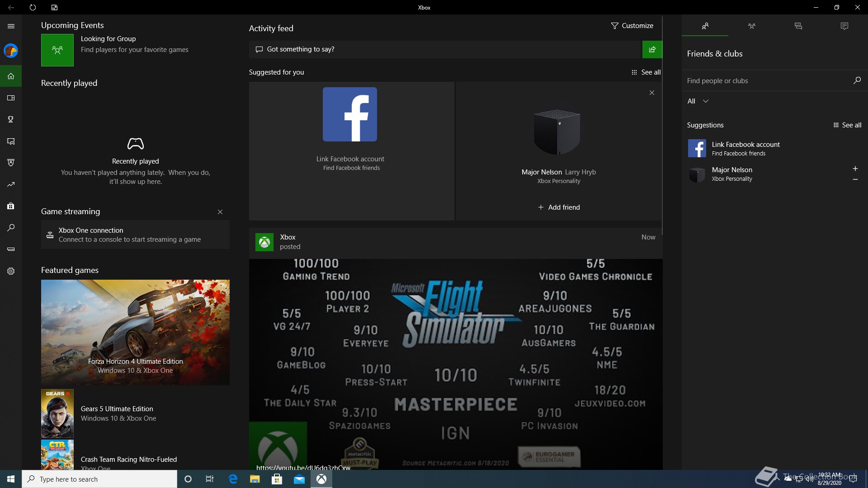Click the Got something to say field
The height and width of the screenshot is (488, 868).
[x=445, y=49]
